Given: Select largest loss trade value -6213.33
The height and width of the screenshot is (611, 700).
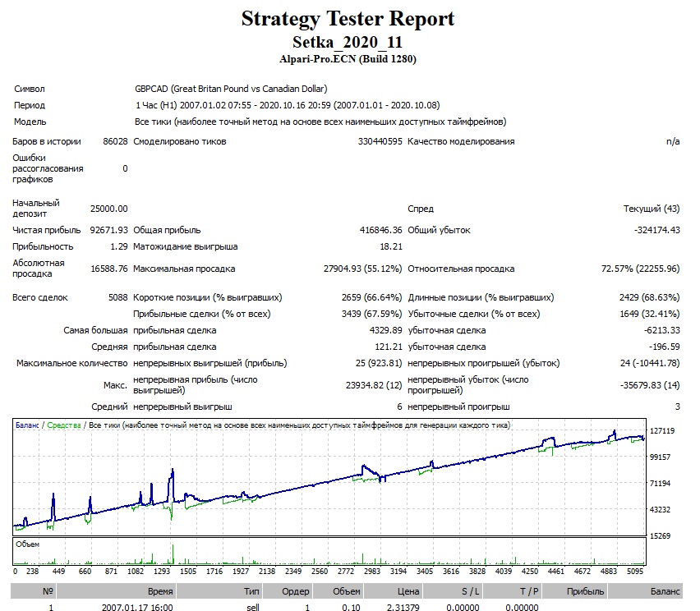Looking at the screenshot, I should (661, 330).
